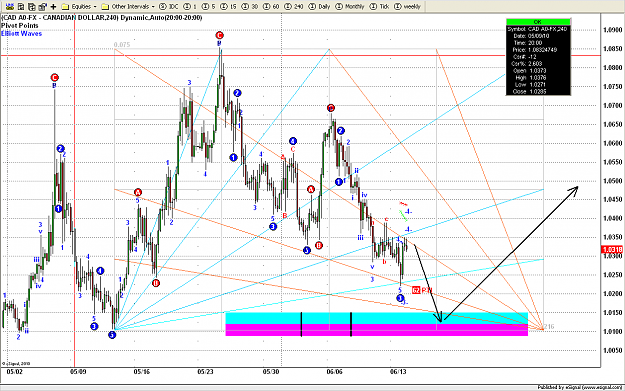Switch to the 240-minute interval

[x=294, y=7]
